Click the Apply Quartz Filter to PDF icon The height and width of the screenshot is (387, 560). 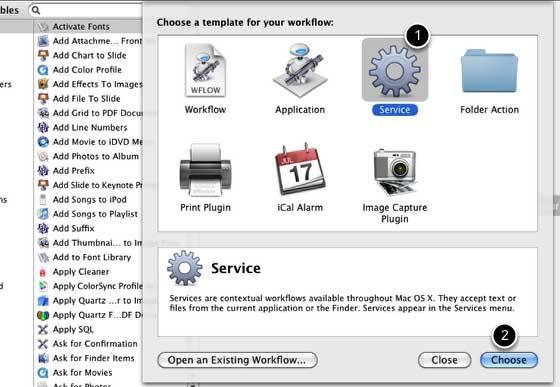(x=43, y=315)
